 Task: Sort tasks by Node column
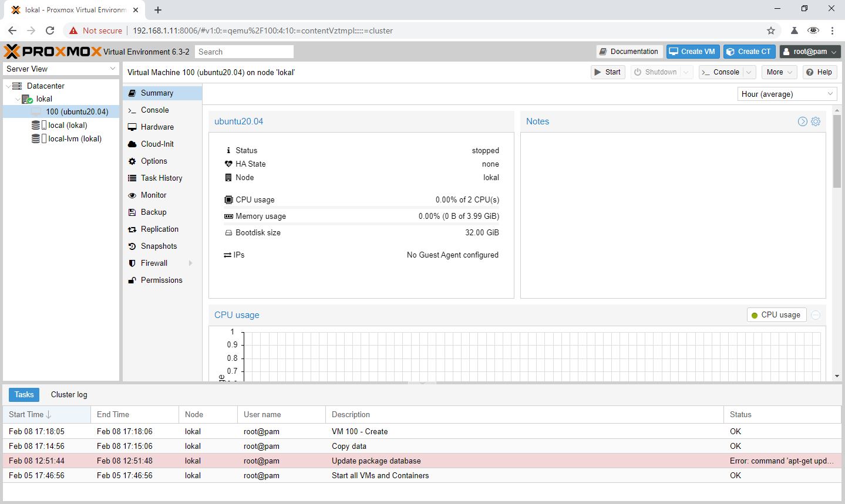coord(208,414)
